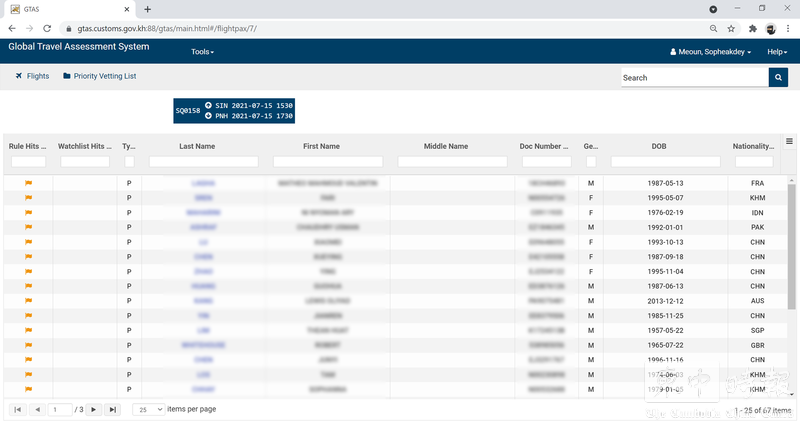
Task: Click the Last Name filter field
Action: pos(203,161)
